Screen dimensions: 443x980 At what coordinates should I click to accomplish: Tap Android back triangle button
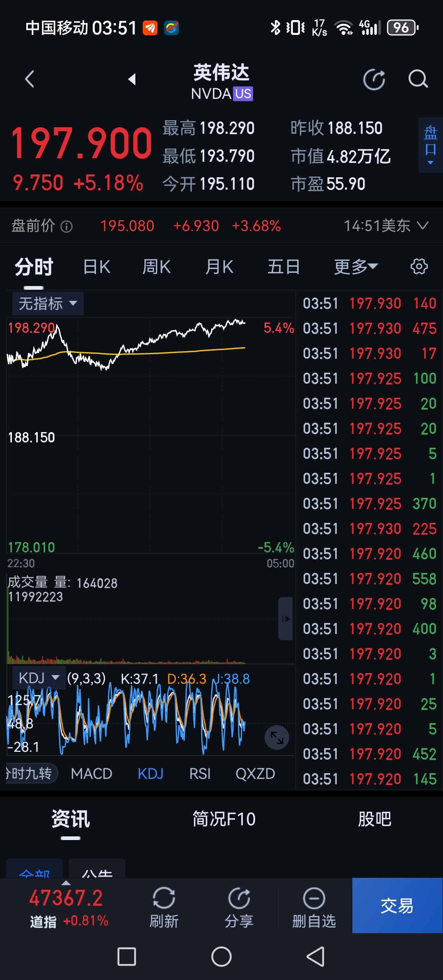[x=316, y=957]
